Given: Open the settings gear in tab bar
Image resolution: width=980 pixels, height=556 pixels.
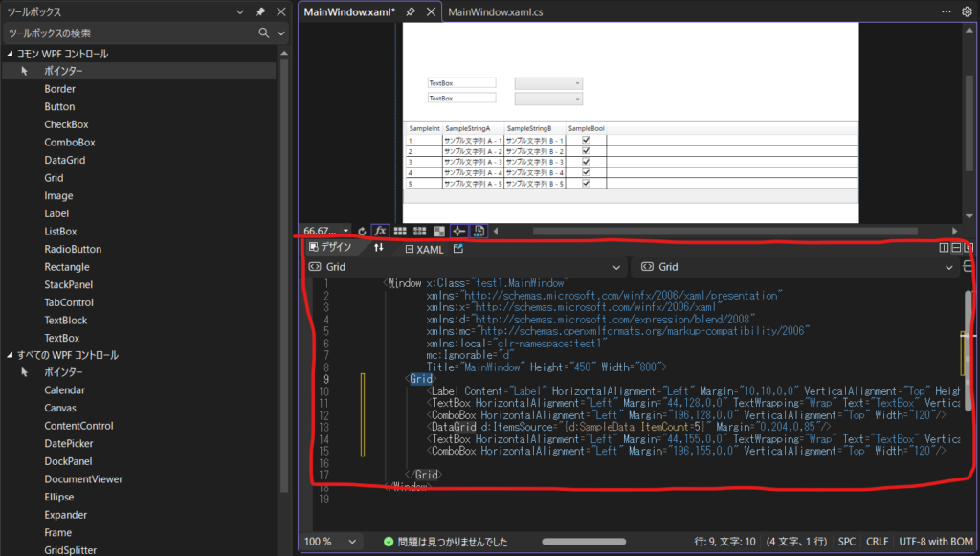Looking at the screenshot, I should point(969,11).
